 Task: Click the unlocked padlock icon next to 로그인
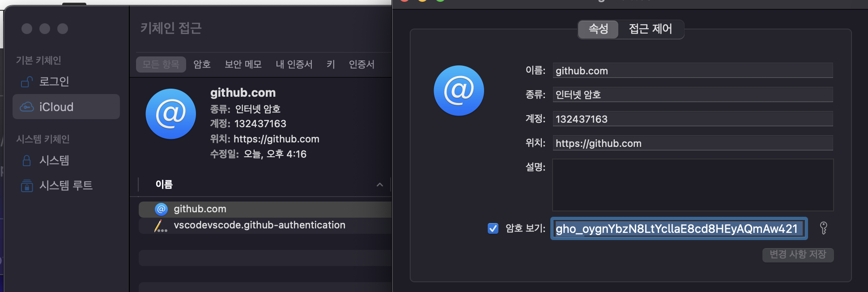click(27, 82)
